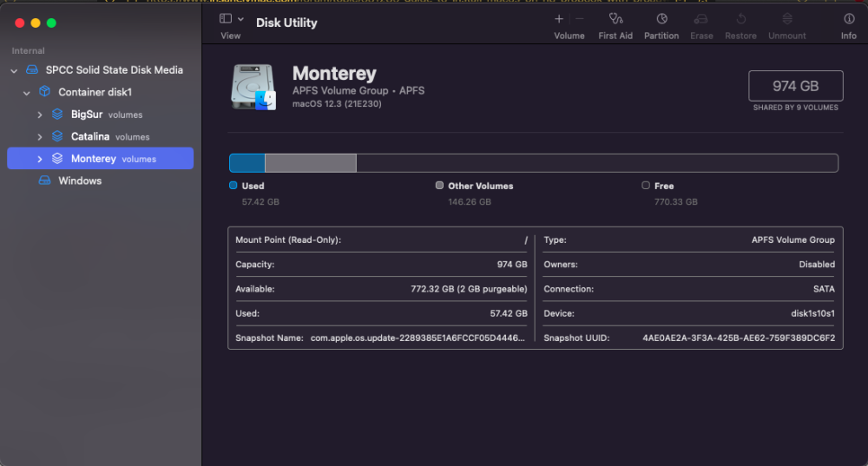Zoom window with the green button
Viewport: 868px width, 466px height.
point(51,23)
